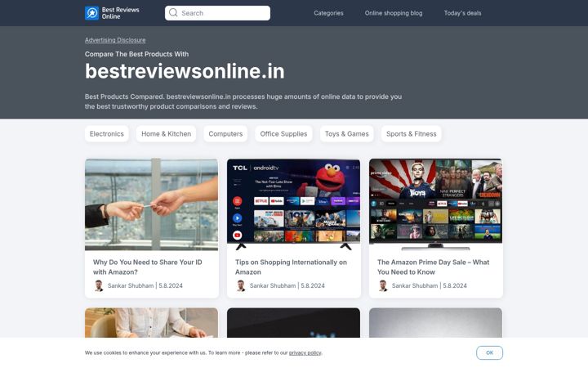
Task: Open 'Tips on Shopping Internationally on Amazon' article
Action: [x=291, y=267]
